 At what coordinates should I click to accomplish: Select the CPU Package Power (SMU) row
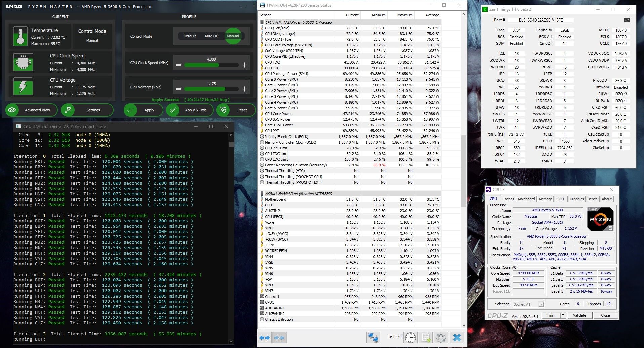350,74
